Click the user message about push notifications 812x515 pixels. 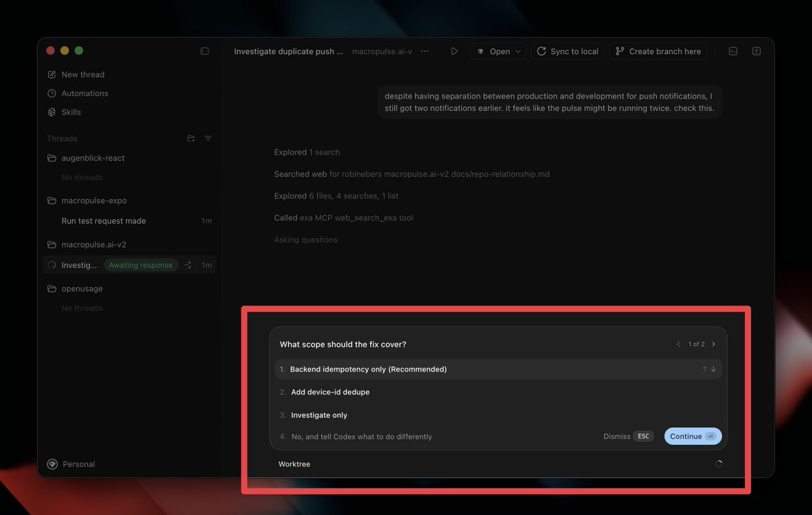(549, 102)
